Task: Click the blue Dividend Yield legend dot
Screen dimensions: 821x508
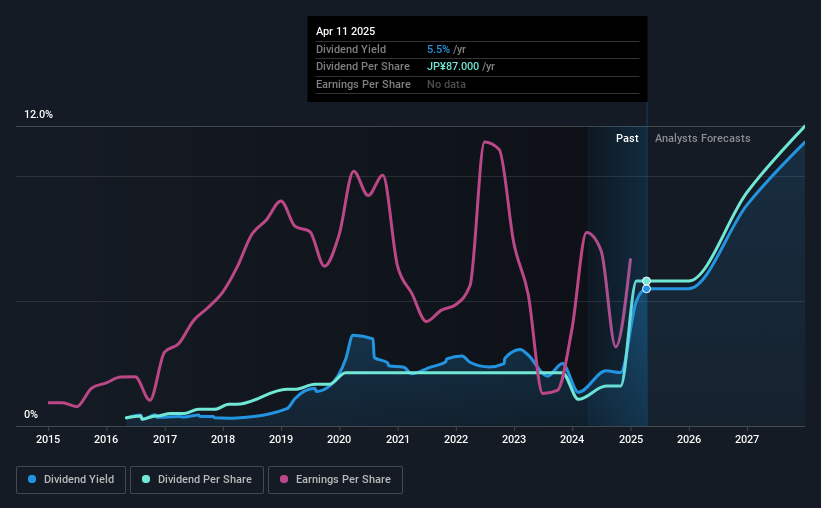Action: pos(32,479)
